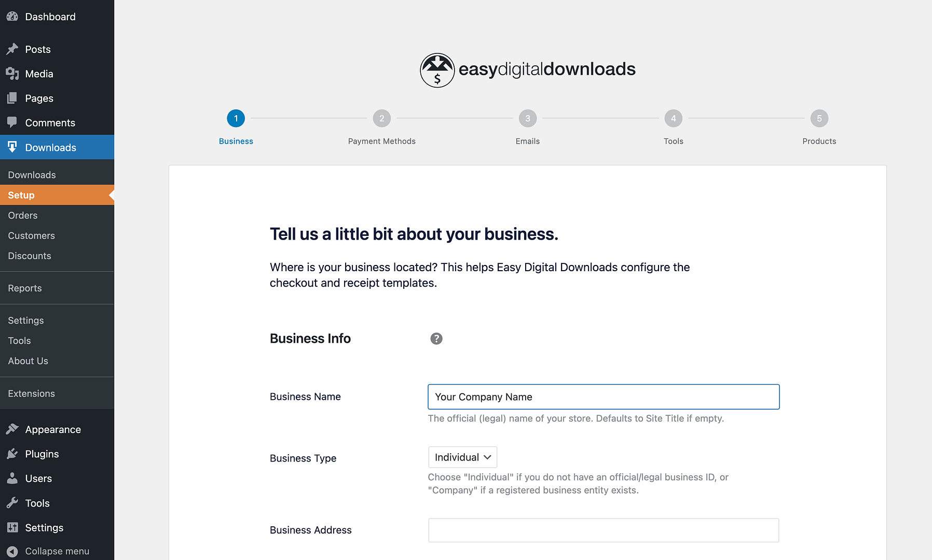Click the 'Business Info' section heading

coord(310,339)
